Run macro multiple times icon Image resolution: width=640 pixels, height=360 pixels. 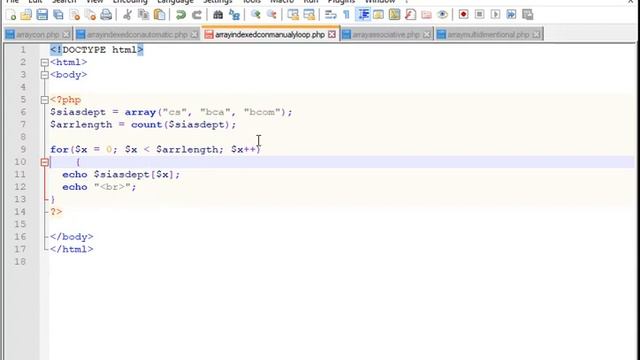click(x=511, y=15)
